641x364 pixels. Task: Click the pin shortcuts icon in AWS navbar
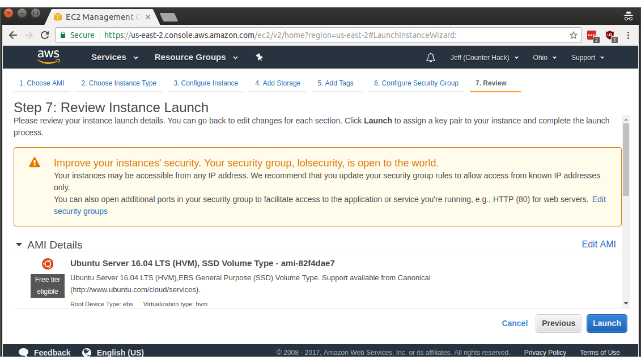[x=259, y=57]
